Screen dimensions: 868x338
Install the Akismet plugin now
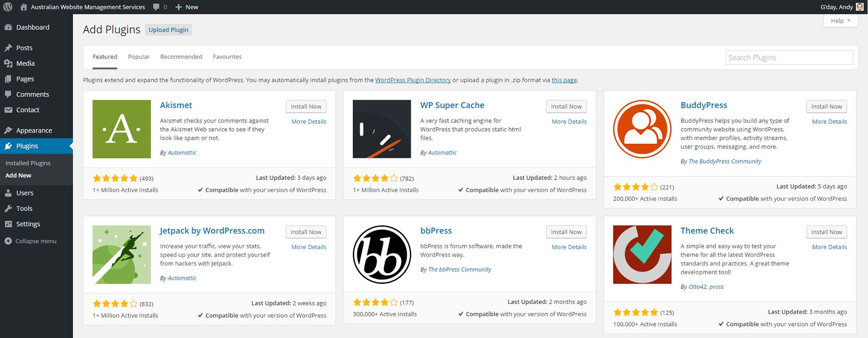point(306,107)
